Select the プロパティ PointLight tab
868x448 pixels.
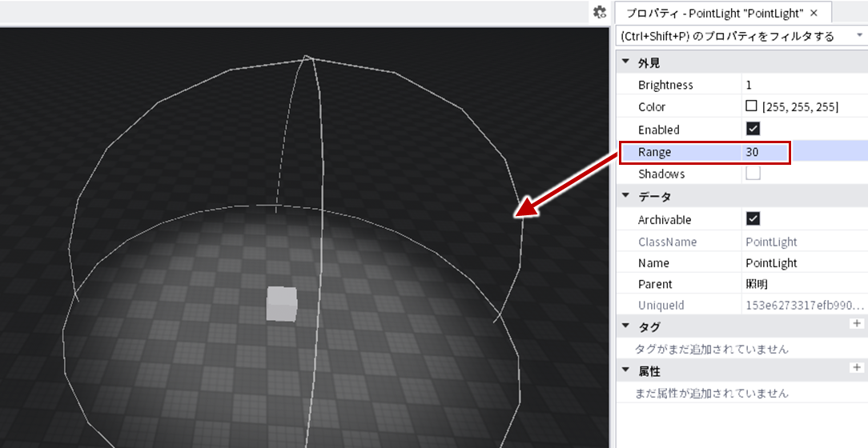click(x=715, y=14)
